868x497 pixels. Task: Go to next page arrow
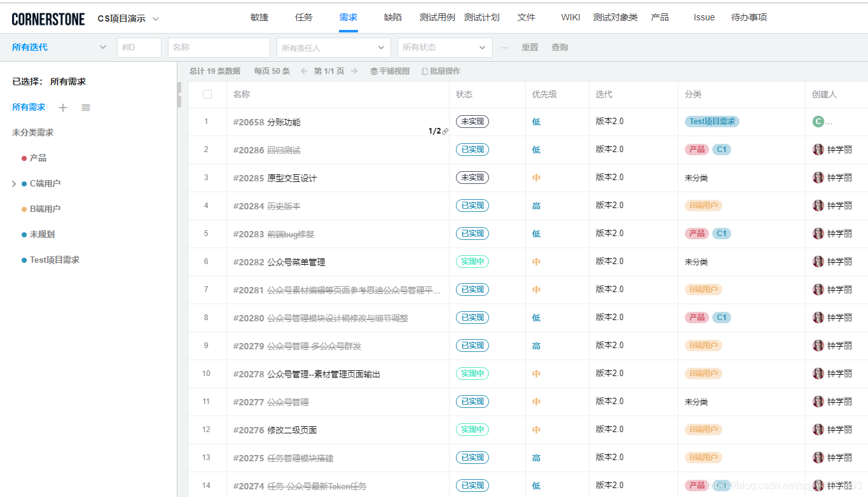pyautogui.click(x=354, y=71)
